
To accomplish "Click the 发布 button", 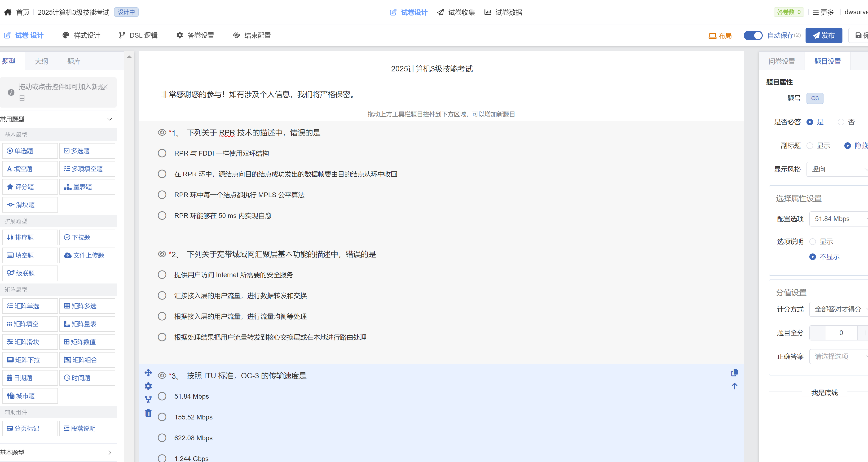I will tap(824, 35).
